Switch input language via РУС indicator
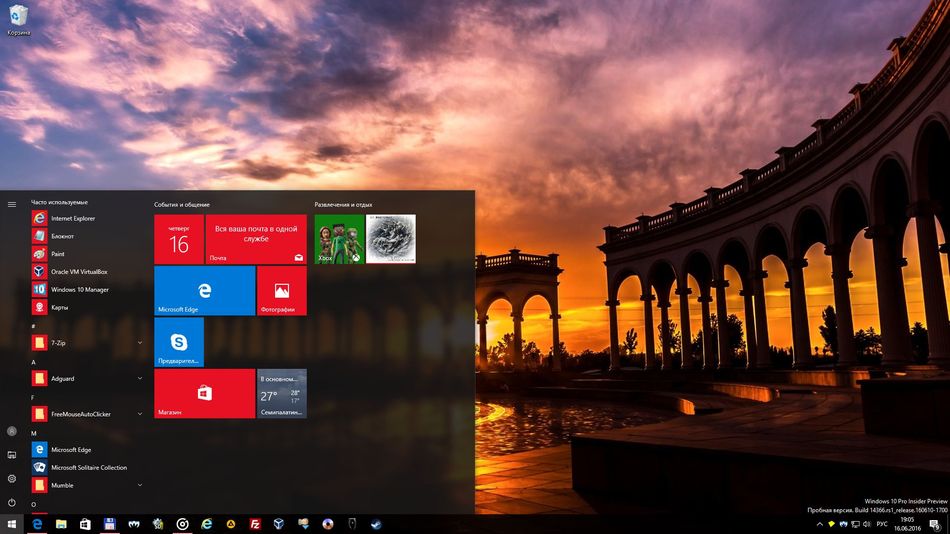Image resolution: width=950 pixels, height=534 pixels. [882, 524]
